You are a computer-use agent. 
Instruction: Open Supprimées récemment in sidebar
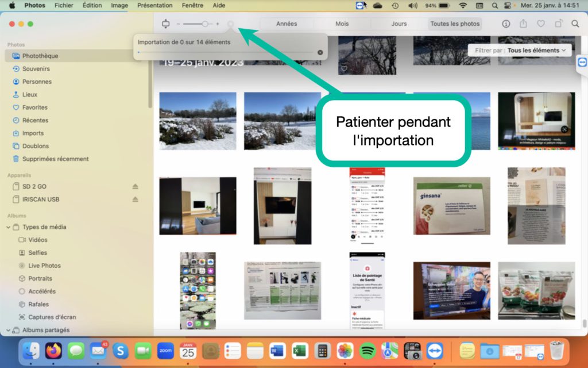(x=55, y=159)
